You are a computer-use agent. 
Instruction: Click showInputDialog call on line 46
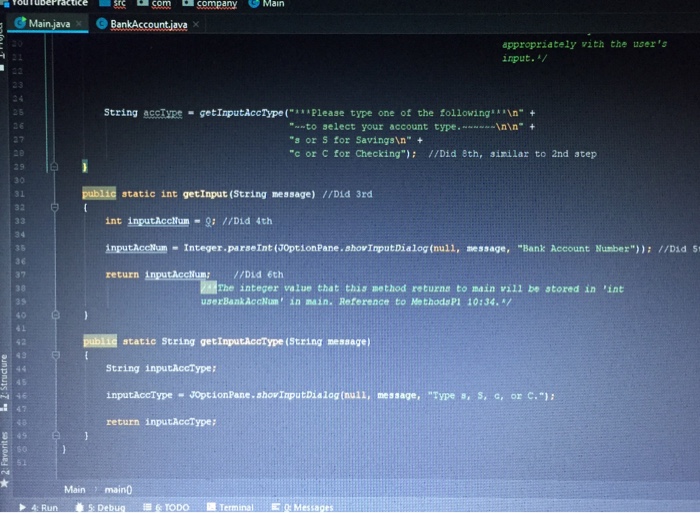tap(297, 396)
